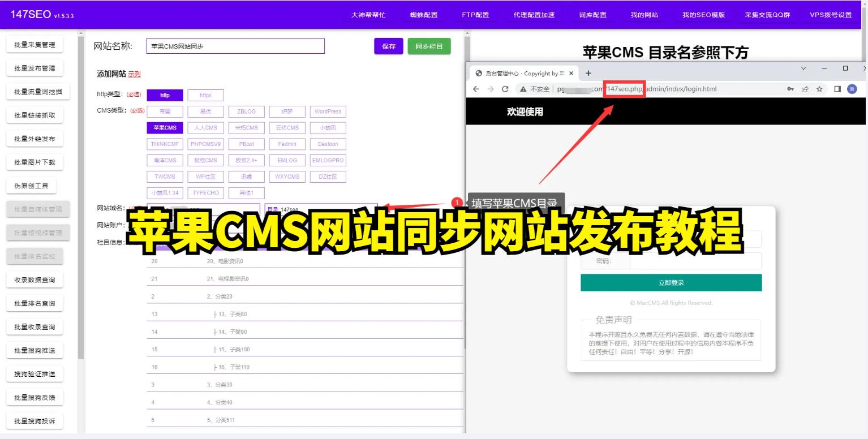Choose PHPCMSV9 as CMS type

tap(205, 144)
